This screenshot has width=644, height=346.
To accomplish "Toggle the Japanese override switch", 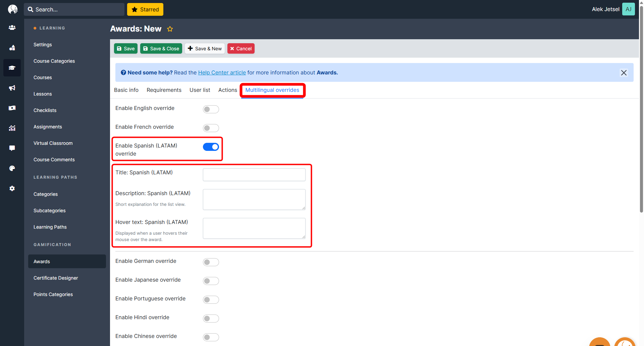I will point(211,281).
